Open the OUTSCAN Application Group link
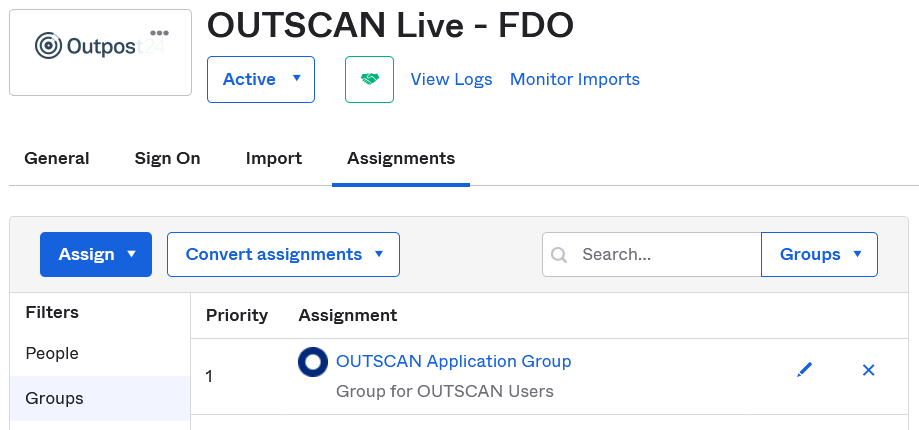The height and width of the screenshot is (430, 919). click(x=453, y=361)
